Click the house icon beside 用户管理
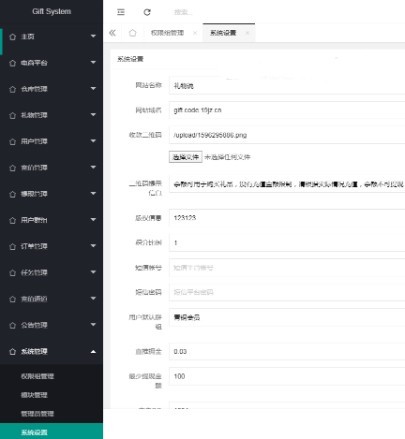Viewport: 405px width, 439px height. pos(13,142)
